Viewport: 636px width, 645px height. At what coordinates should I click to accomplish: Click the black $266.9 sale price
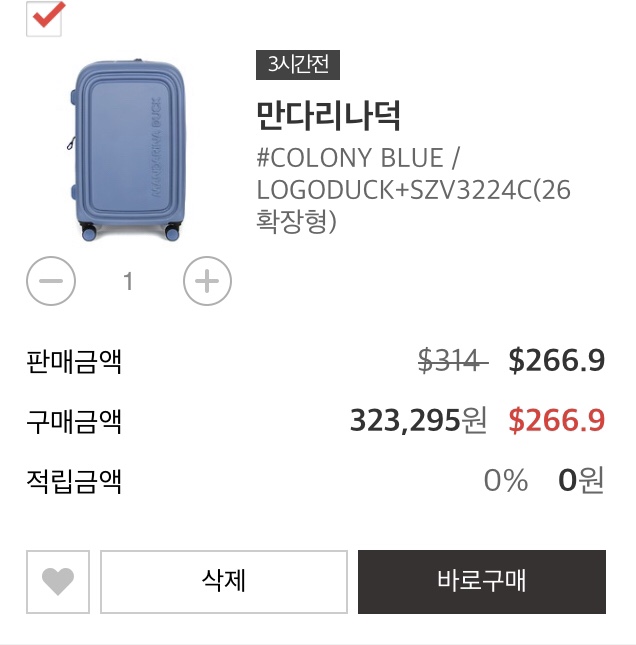557,360
